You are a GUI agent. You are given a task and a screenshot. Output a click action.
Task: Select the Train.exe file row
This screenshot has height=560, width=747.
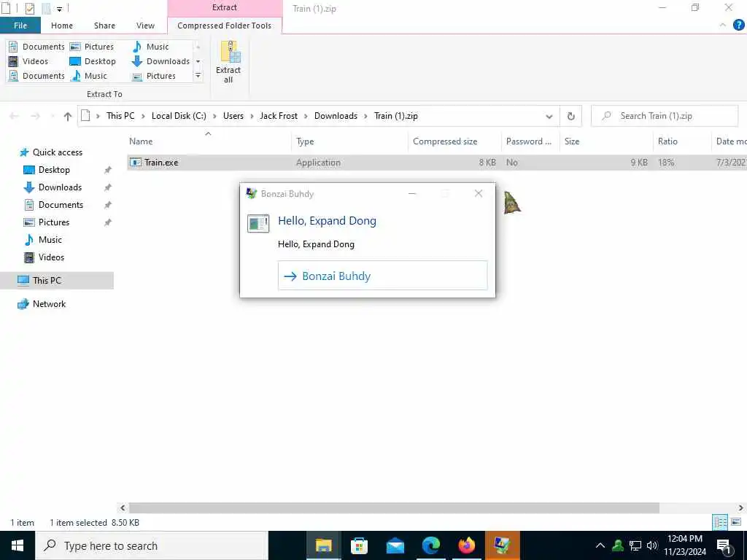[436, 163]
